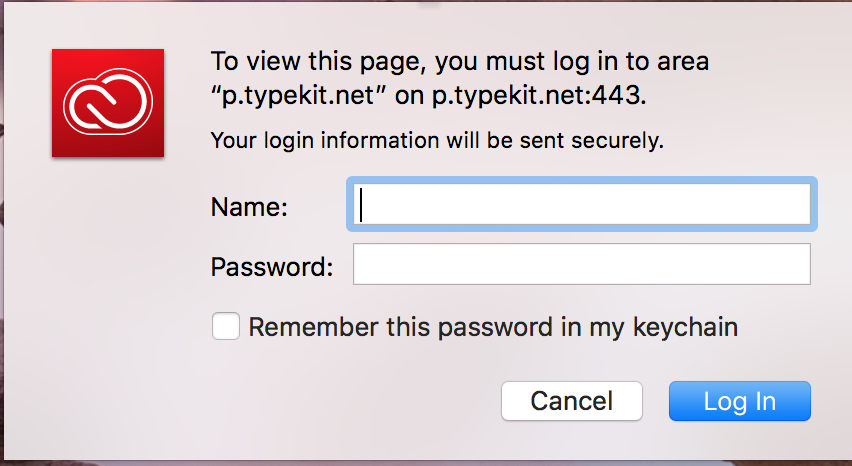Image resolution: width=852 pixels, height=466 pixels.
Task: Click the To view this page heading
Action: [x=460, y=78]
